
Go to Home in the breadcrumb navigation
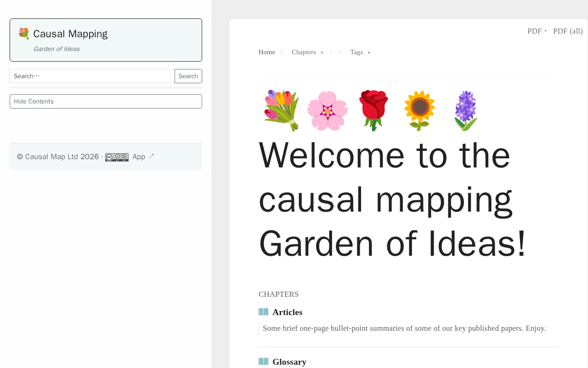pyautogui.click(x=267, y=52)
